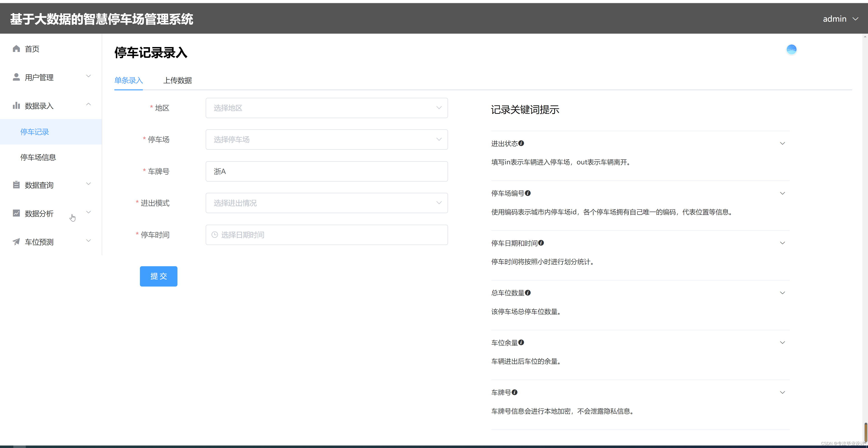This screenshot has height=448, width=868.
Task: Click the home icon beside 首页
Action: point(16,49)
